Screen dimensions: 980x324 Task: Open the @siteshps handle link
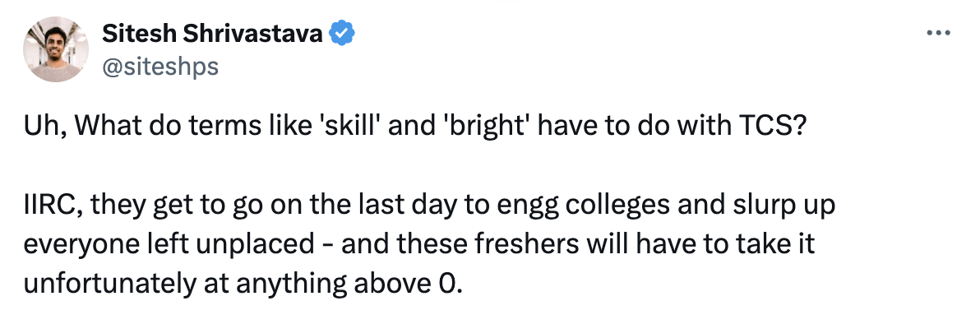[160, 67]
